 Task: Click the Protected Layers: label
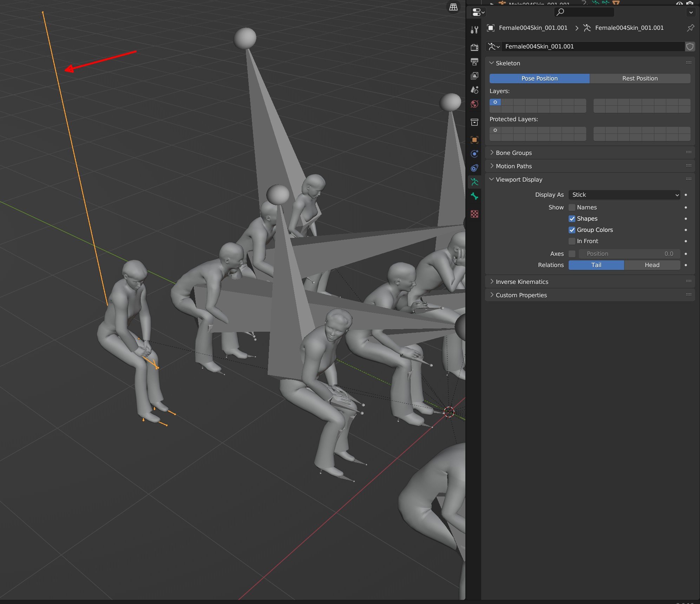click(x=514, y=119)
